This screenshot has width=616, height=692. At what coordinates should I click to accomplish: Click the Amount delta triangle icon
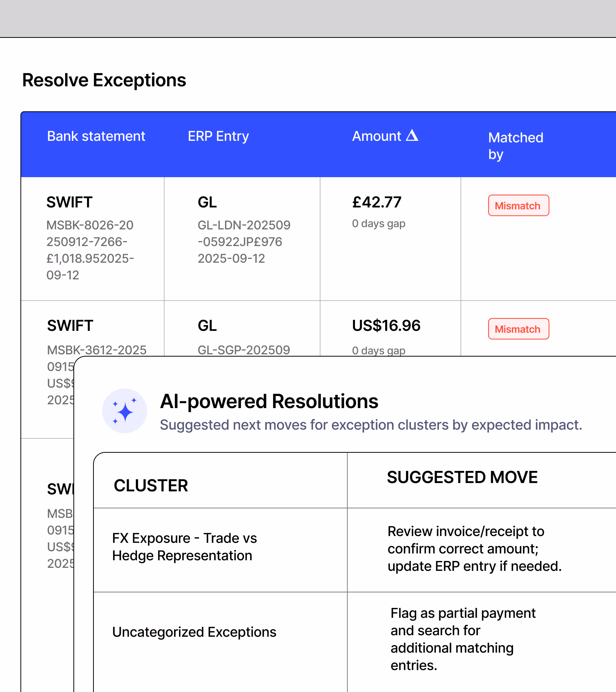point(412,135)
